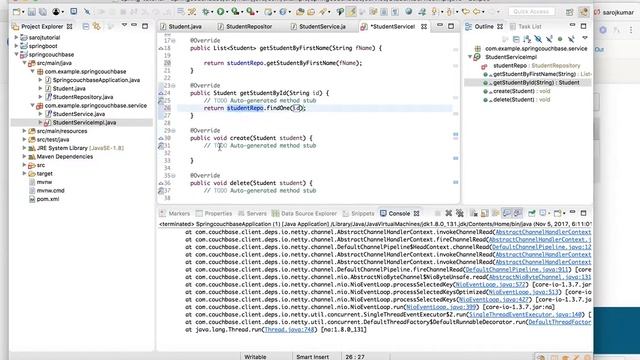This screenshot has width=640, height=360.
Task: Click the External Tools run icon
Action: tap(250, 12)
